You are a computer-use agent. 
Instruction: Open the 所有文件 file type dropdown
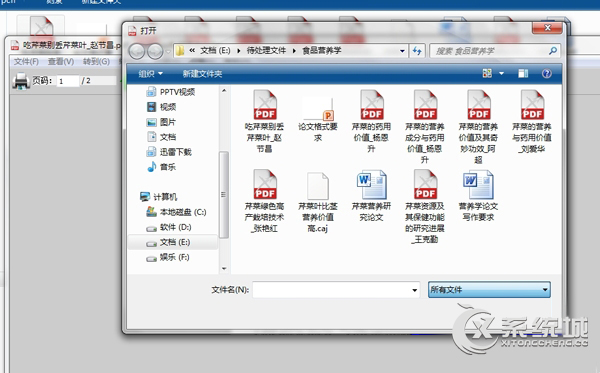click(x=489, y=290)
